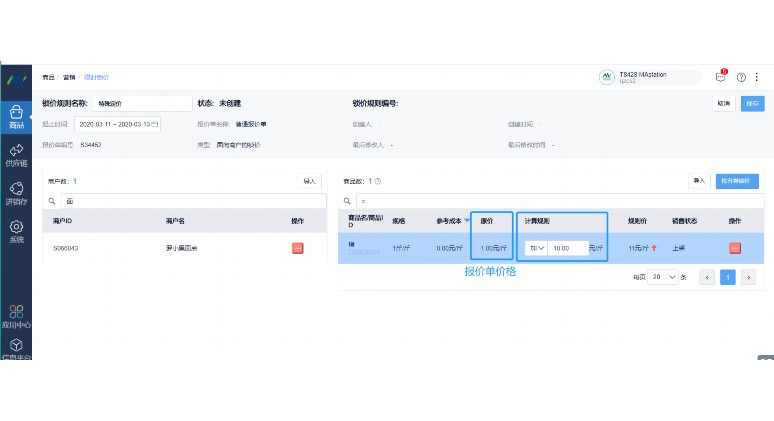Click 导入 button in customer panel
The height and width of the screenshot is (421, 774).
[310, 181]
